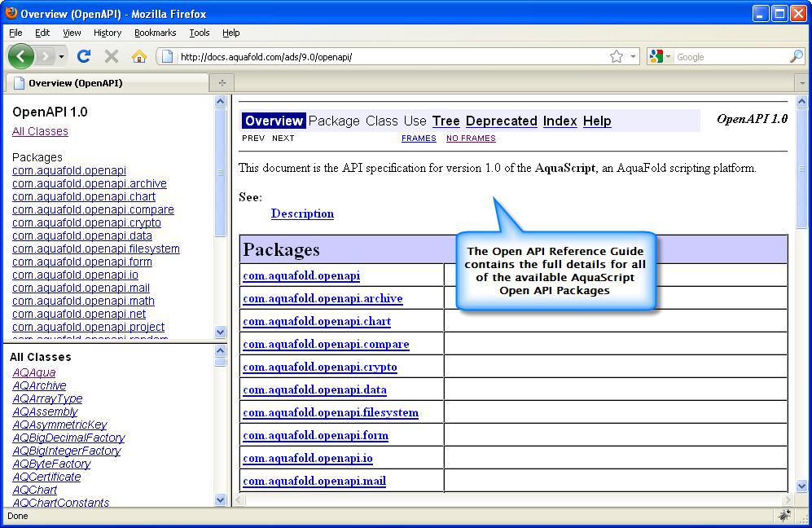The image size is (812, 528).
Task: Open com.aquafold.openapi.mail in the Packages table
Action: [x=314, y=481]
